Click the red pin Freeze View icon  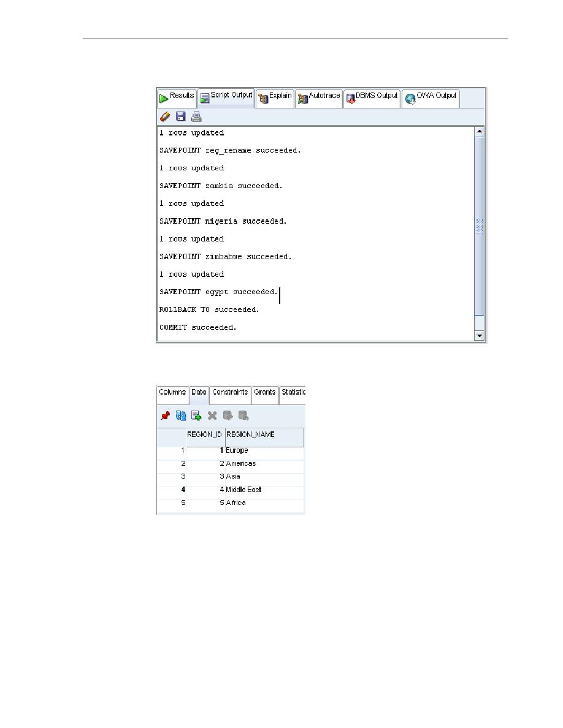(x=165, y=415)
